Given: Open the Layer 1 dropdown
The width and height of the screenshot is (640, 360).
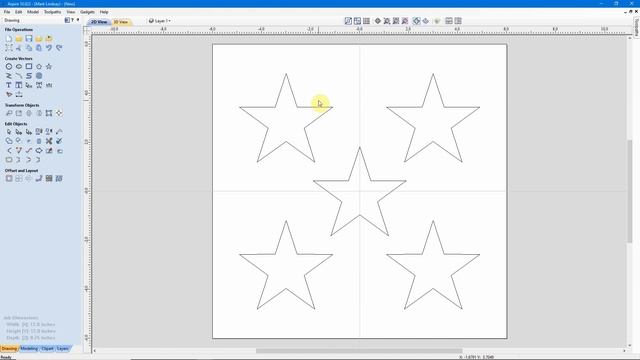Looking at the screenshot, I should coord(160,21).
